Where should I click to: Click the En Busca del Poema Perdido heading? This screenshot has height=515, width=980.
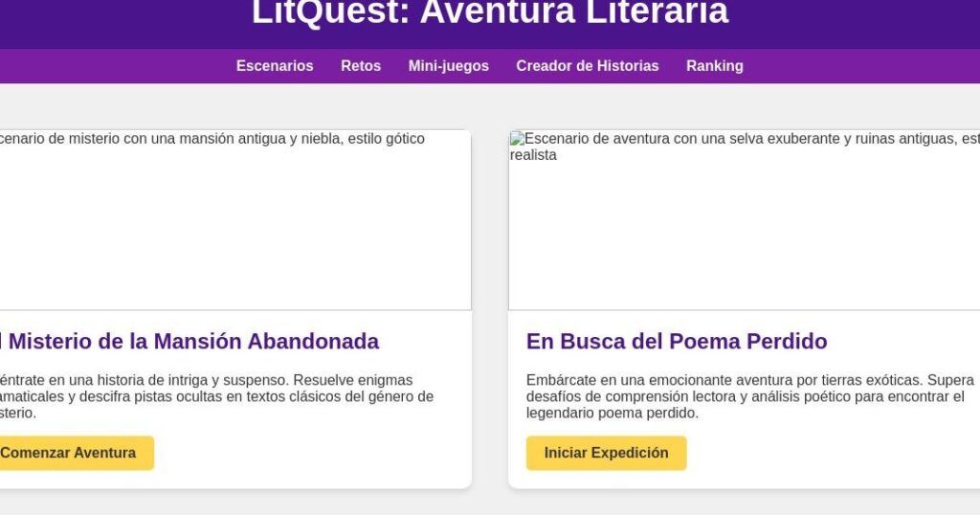point(677,341)
